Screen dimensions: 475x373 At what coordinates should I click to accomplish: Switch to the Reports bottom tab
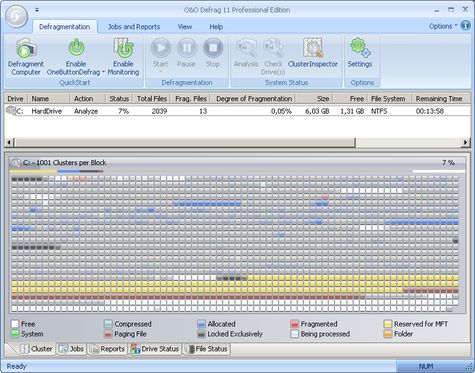[x=108, y=349]
